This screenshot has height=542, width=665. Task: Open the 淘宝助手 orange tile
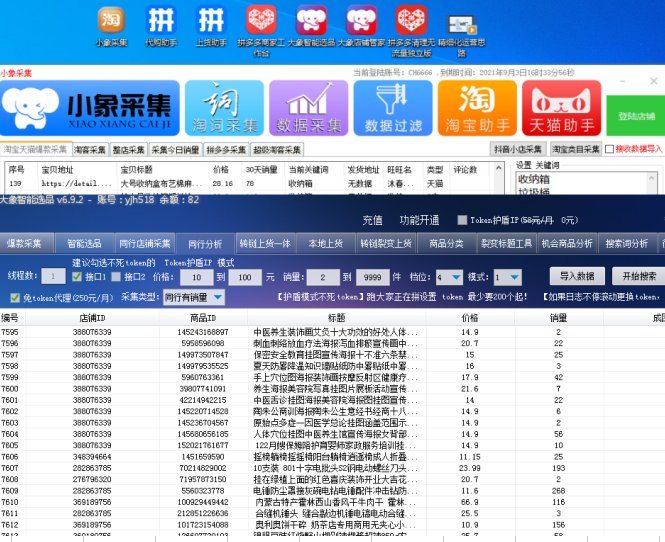pyautogui.click(x=478, y=108)
